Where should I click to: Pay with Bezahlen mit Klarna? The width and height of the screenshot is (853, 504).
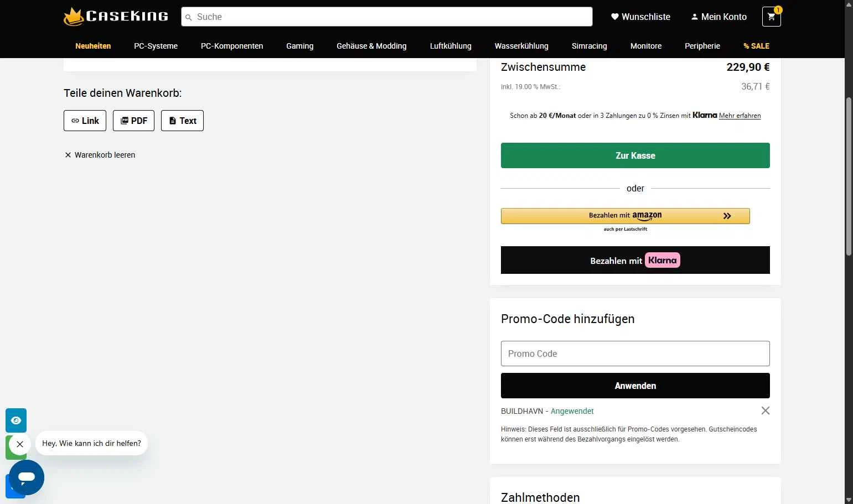coord(635,260)
